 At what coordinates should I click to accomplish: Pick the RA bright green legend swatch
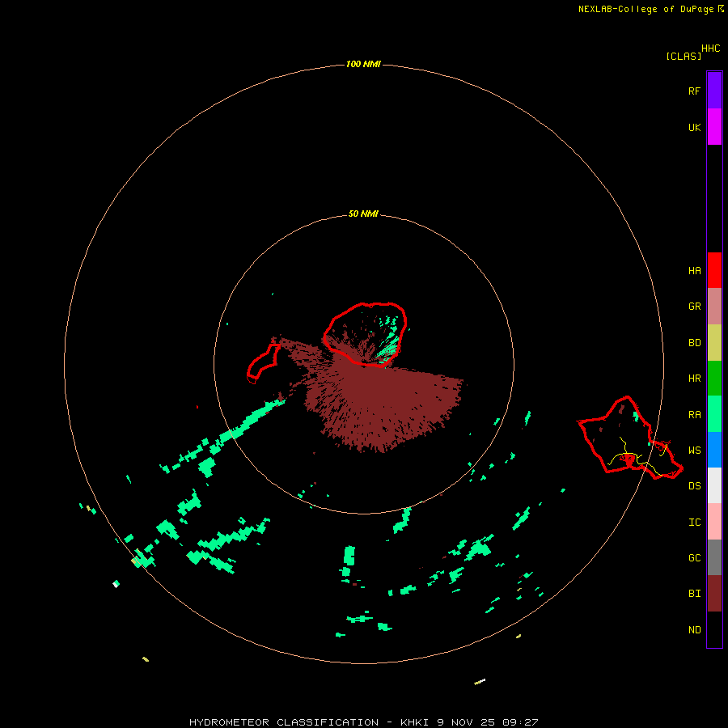pyautogui.click(x=714, y=414)
